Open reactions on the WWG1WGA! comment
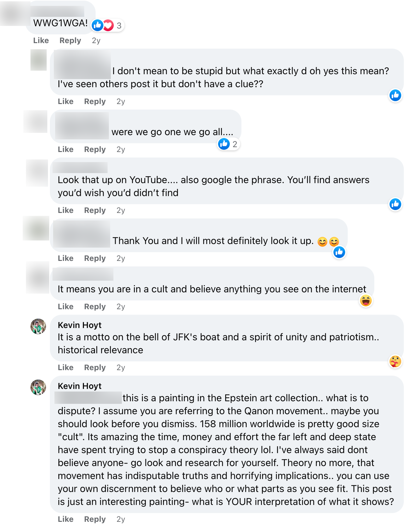420x527 pixels. [108, 25]
